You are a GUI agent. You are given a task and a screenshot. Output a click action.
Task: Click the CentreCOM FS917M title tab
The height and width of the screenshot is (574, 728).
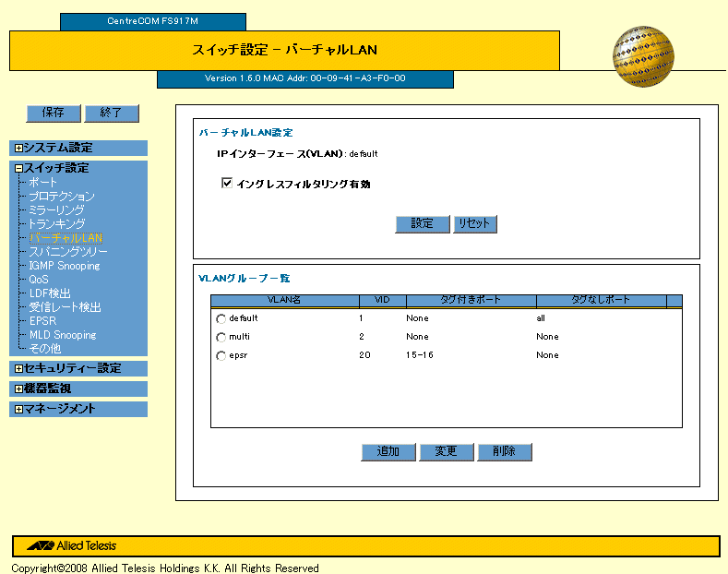point(153,21)
